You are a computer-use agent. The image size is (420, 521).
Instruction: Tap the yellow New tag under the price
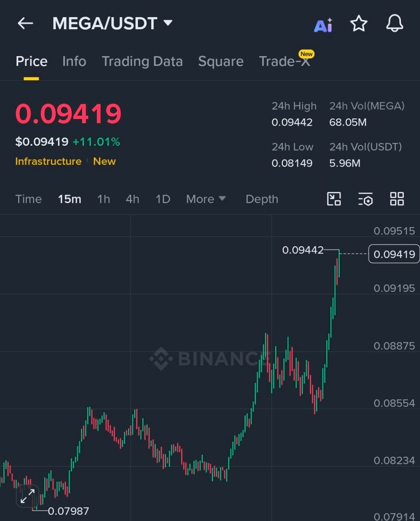tap(104, 161)
